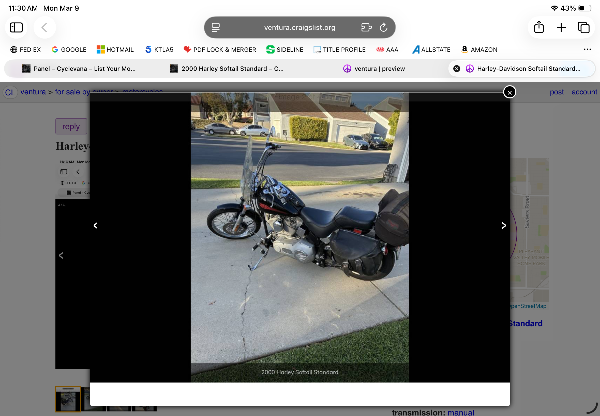Open the page settings menu in address bar

click(215, 27)
